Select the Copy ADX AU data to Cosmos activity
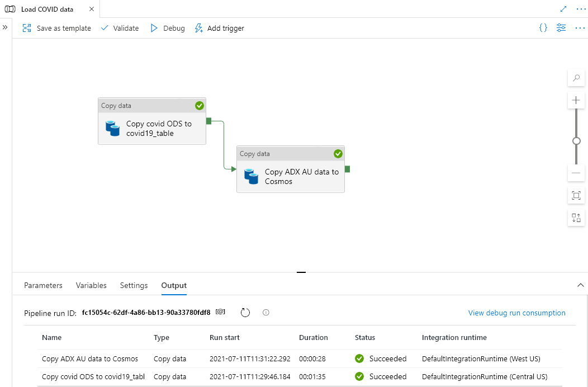588x387 pixels. tap(291, 169)
